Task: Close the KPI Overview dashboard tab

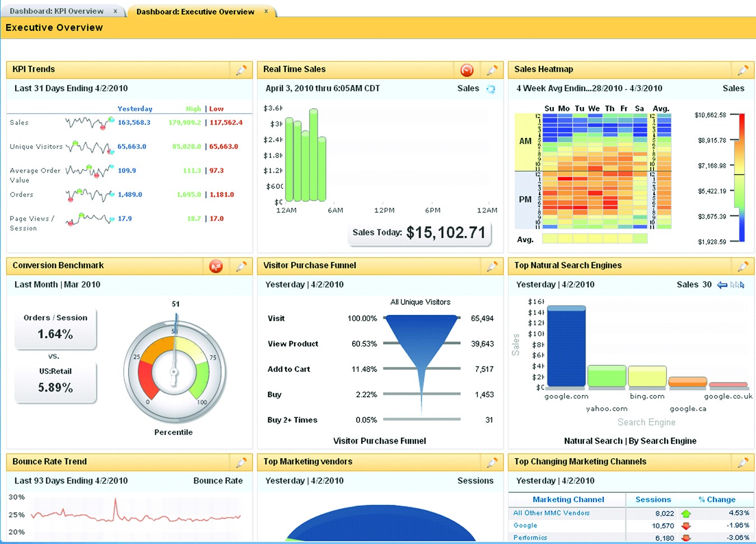Action: pos(115,11)
